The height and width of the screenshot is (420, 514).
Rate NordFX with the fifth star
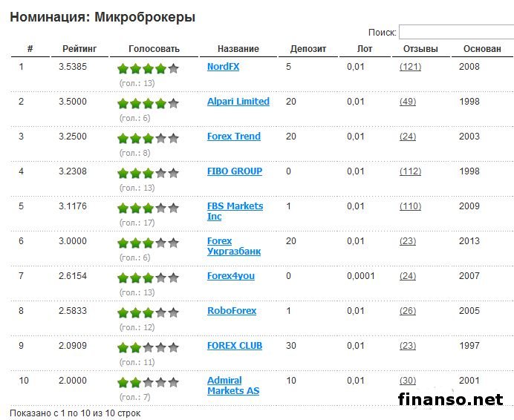(173, 69)
